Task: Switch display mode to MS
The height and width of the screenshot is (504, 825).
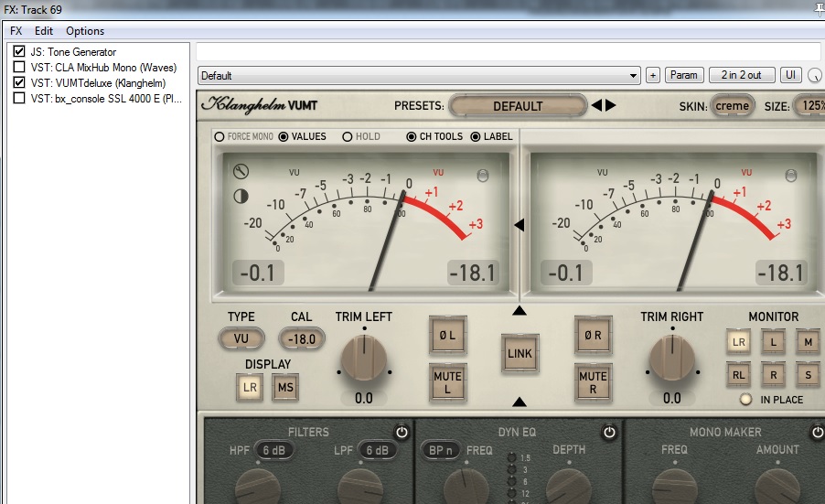Action: click(x=285, y=388)
